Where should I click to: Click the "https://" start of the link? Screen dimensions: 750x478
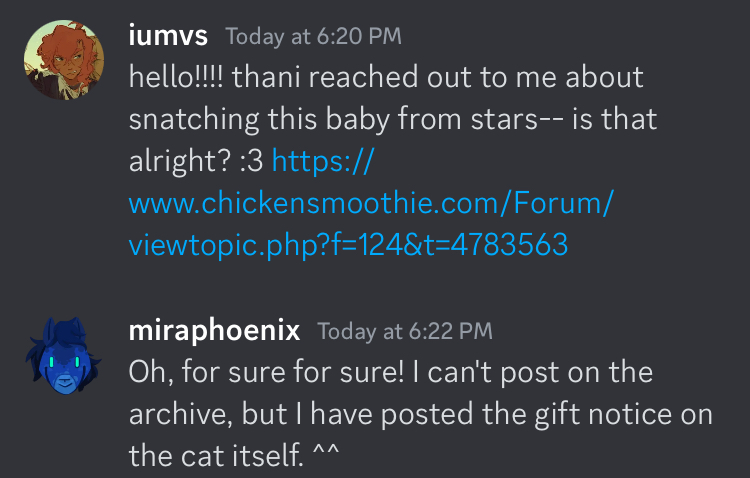pyautogui.click(x=322, y=161)
